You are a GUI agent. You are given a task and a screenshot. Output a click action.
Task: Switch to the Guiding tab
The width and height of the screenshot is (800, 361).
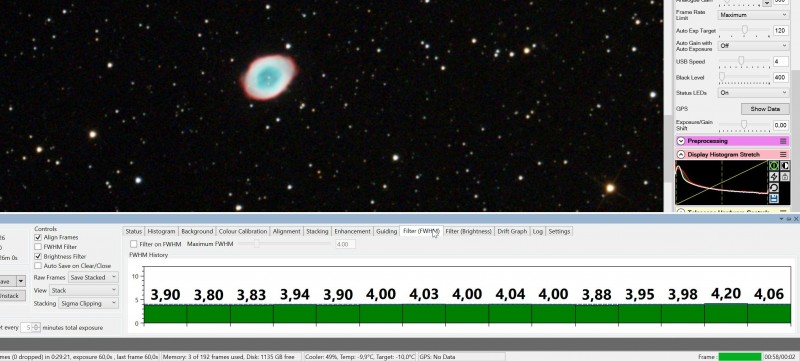point(387,231)
